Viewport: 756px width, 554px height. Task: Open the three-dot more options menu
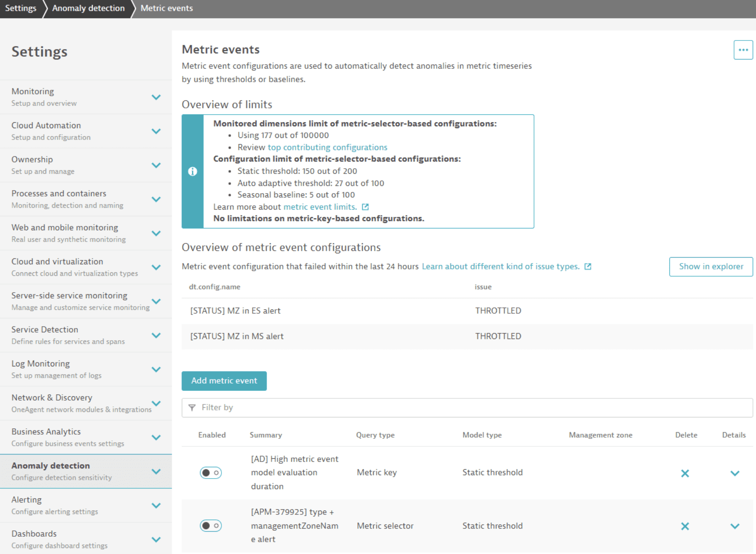tap(743, 50)
